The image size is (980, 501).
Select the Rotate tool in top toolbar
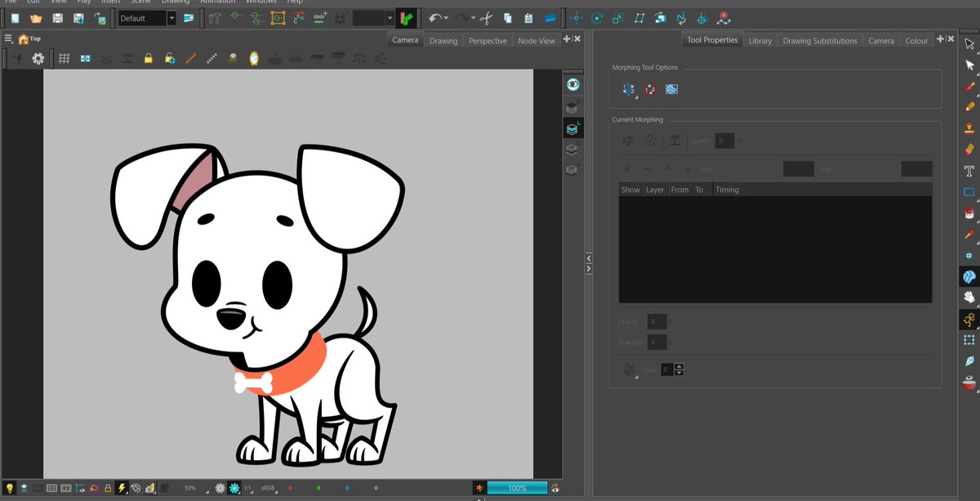(598, 18)
